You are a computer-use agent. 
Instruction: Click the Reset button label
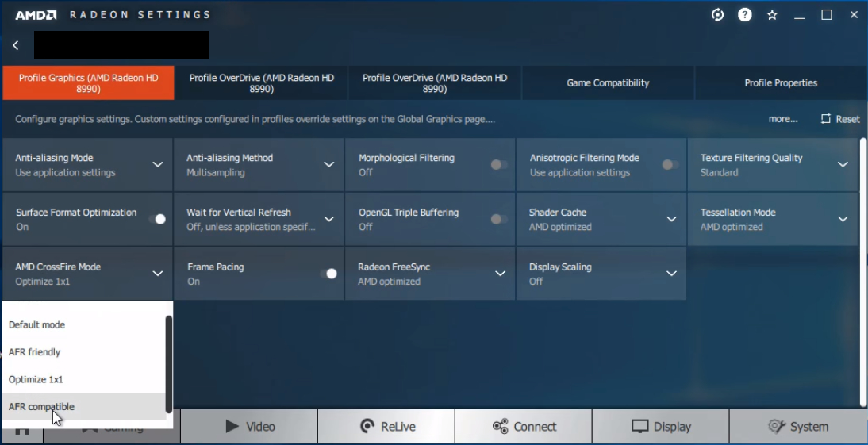pyautogui.click(x=847, y=119)
